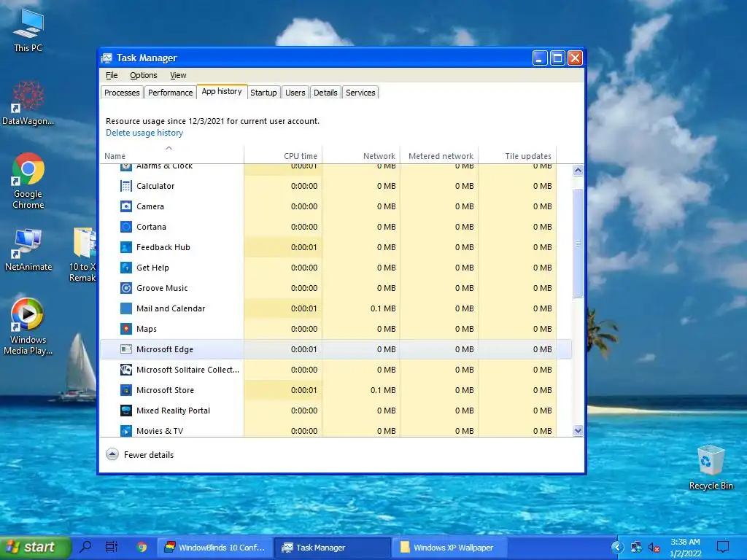Screen dimensions: 747x560
Task: Select the Windows Media Player desktop icon
Action: point(28,327)
